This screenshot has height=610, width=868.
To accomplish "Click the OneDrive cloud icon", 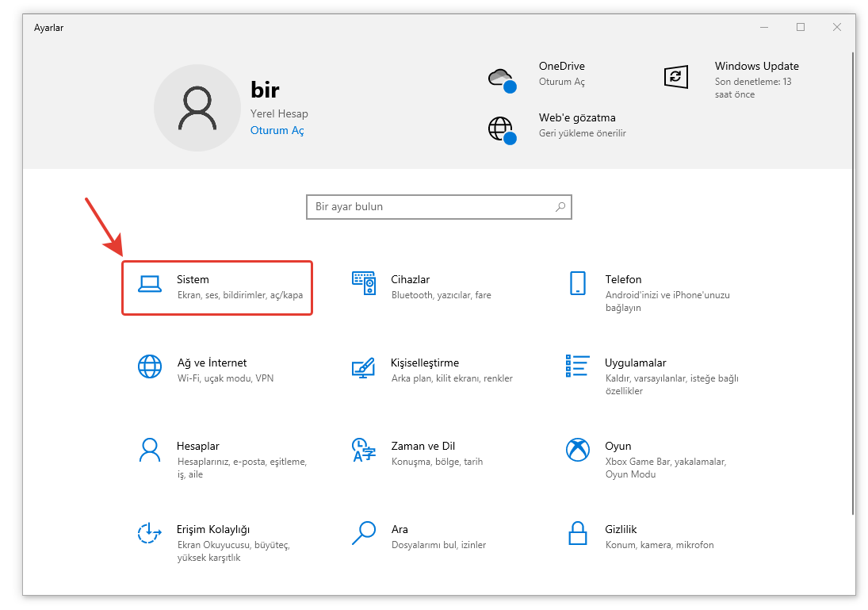I will (501, 78).
